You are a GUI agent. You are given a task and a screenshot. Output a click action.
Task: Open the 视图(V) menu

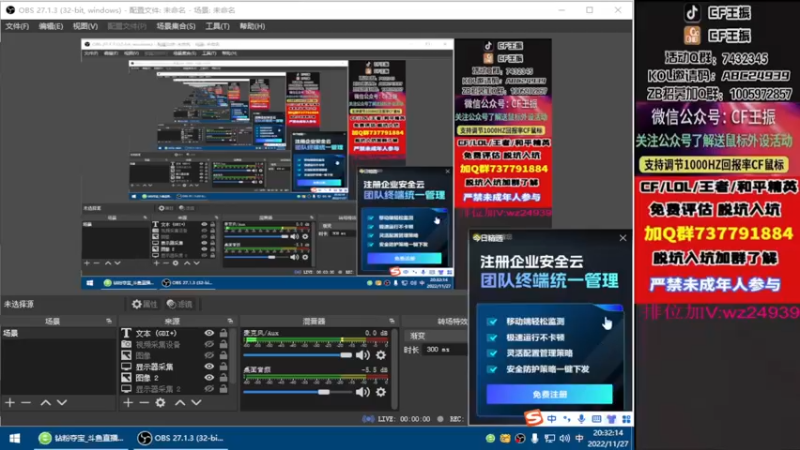click(85, 26)
